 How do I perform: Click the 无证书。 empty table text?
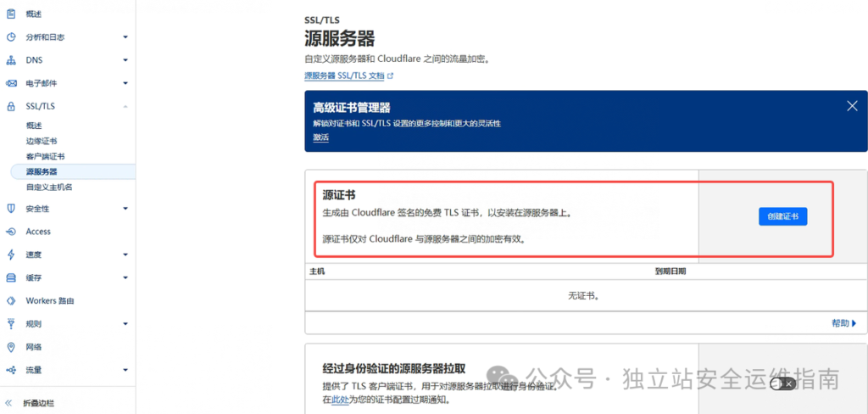[x=585, y=295]
